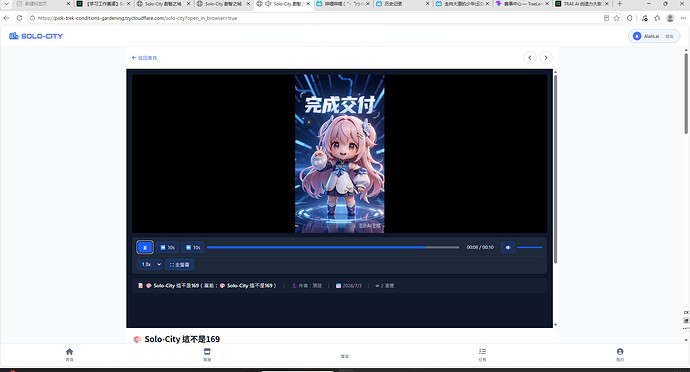
Task: Open the tab actions dropdown beside the tabs
Action: [x=6, y=4]
